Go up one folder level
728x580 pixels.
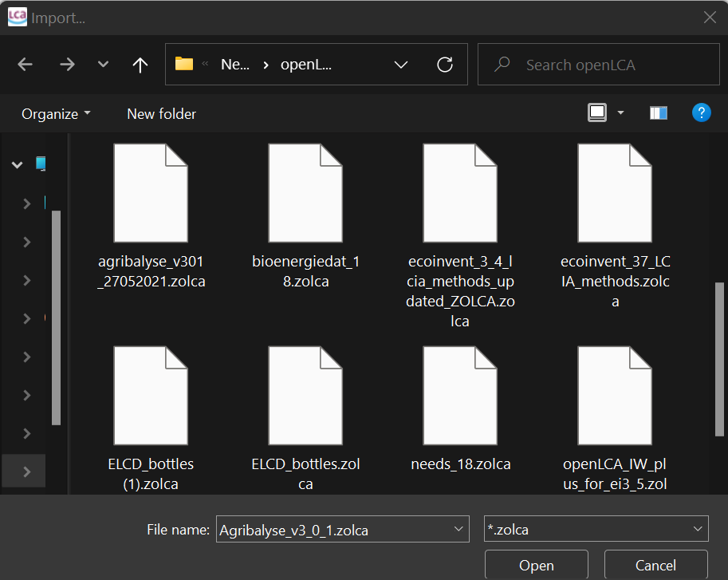tap(140, 65)
